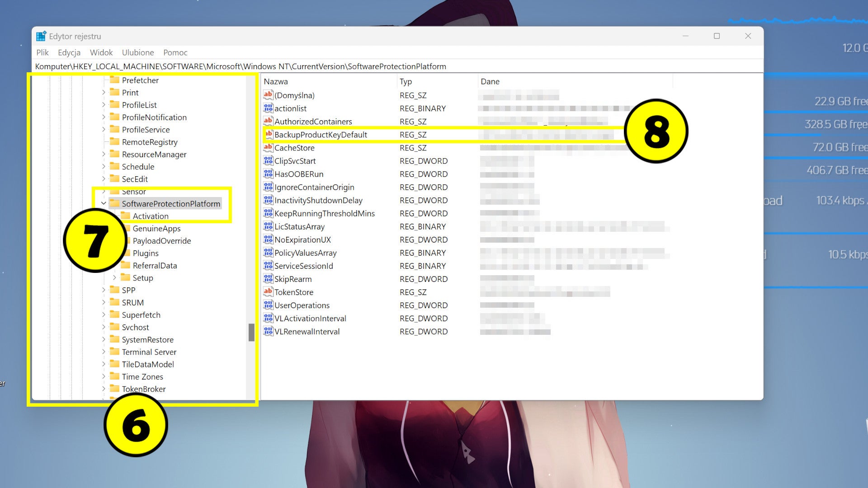Minimize the Edytor rejestru window
The width and height of the screenshot is (868, 488).
coord(685,36)
